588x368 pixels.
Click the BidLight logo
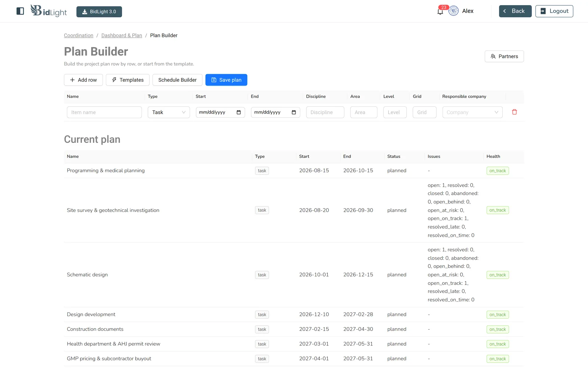coord(49,11)
